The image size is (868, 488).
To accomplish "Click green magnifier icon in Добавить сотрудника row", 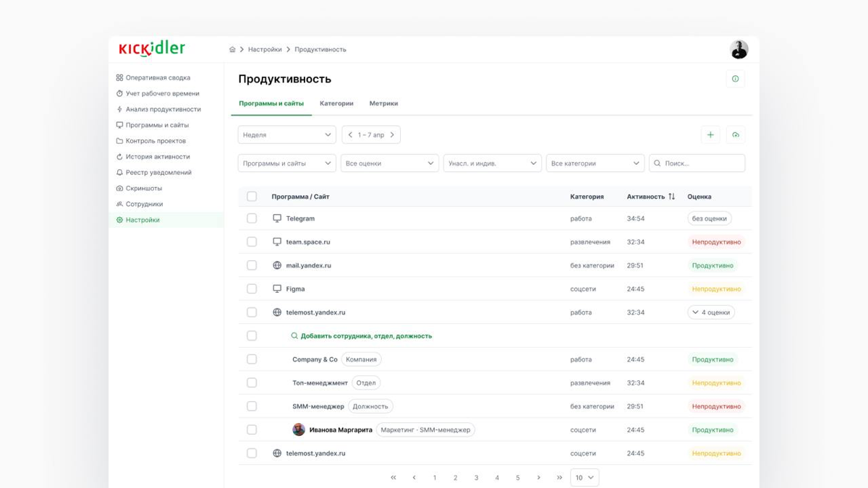I will 294,336.
